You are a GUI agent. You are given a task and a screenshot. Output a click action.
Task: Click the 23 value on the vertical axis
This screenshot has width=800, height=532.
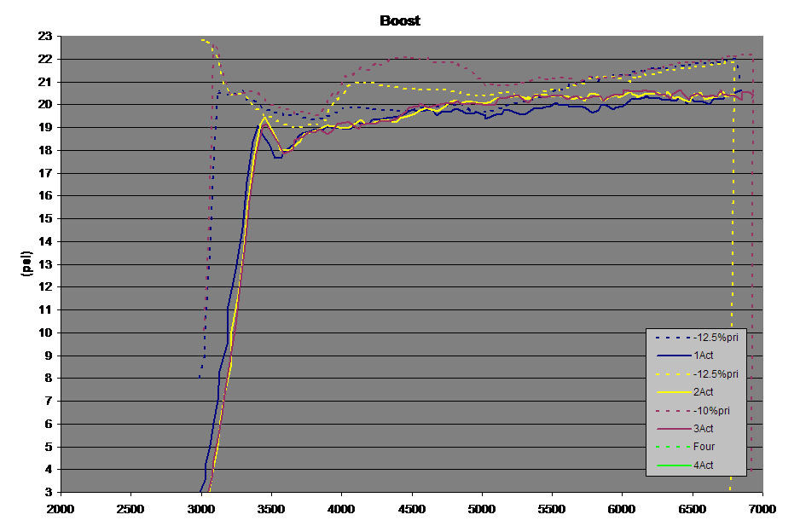[44, 37]
